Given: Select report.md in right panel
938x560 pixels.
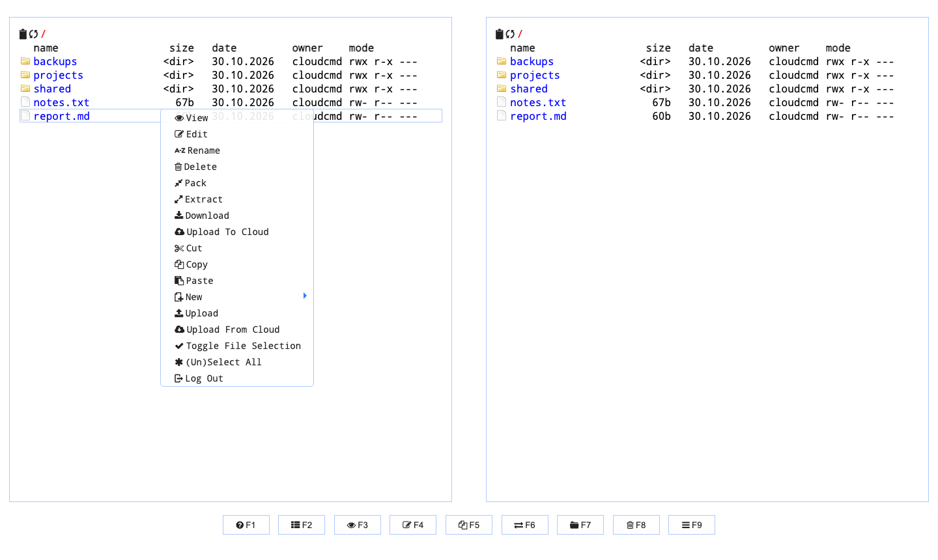Looking at the screenshot, I should click(538, 116).
